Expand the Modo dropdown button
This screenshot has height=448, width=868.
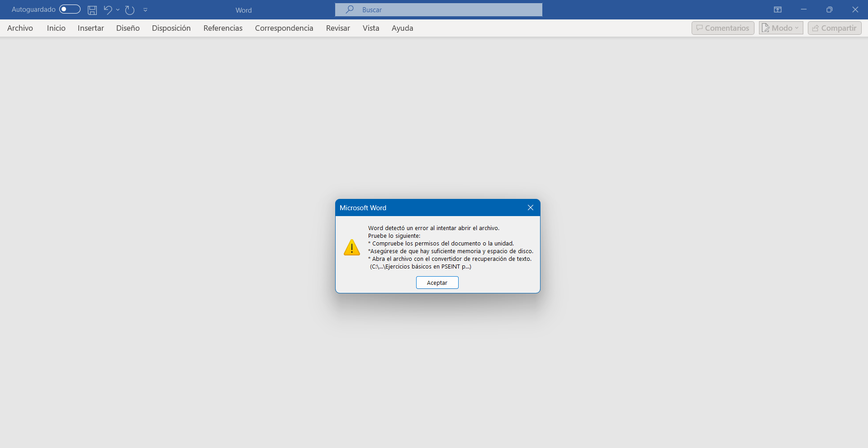[781, 28]
